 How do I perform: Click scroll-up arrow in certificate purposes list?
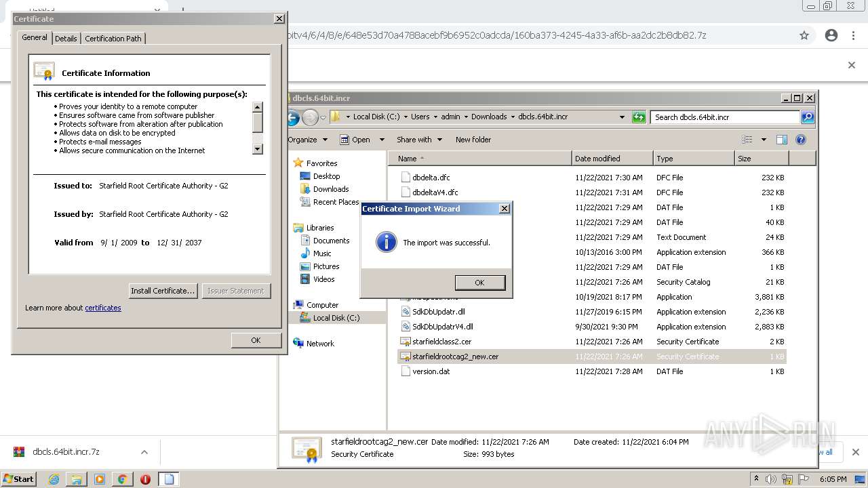click(x=258, y=106)
